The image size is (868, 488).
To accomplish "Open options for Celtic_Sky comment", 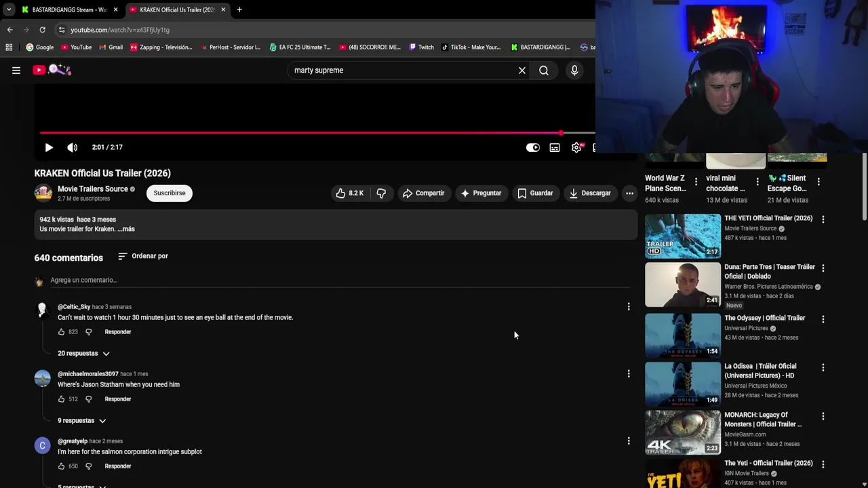I will [x=629, y=307].
